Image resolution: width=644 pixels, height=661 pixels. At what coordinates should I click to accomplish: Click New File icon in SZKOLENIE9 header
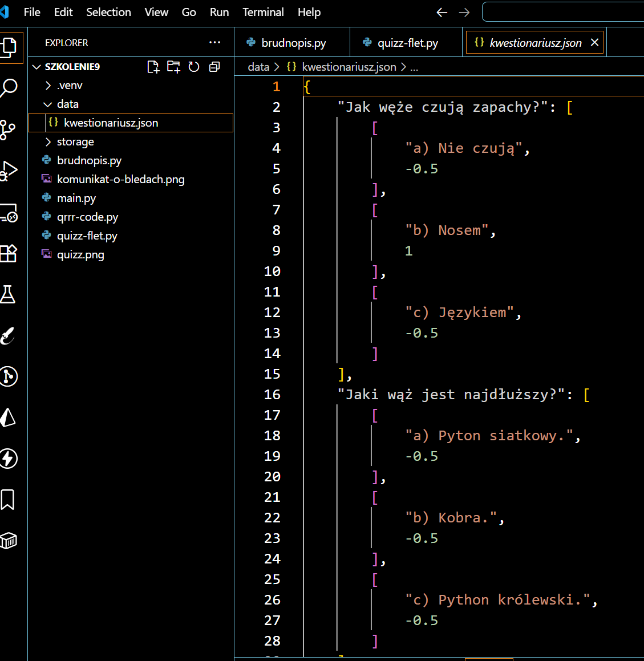tap(153, 67)
